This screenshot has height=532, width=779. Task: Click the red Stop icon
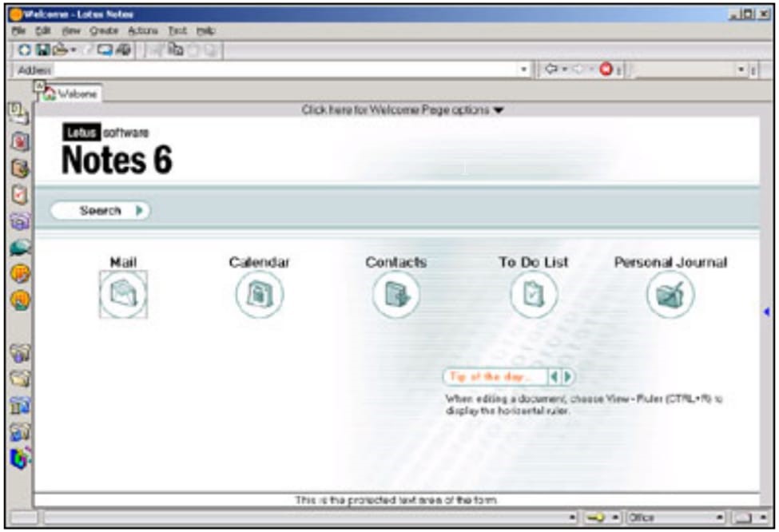606,69
